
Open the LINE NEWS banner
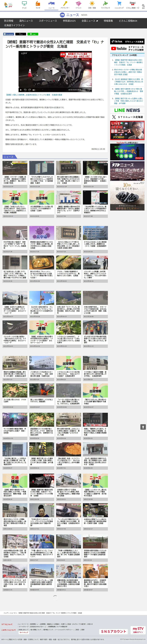click(x=127, y=110)
